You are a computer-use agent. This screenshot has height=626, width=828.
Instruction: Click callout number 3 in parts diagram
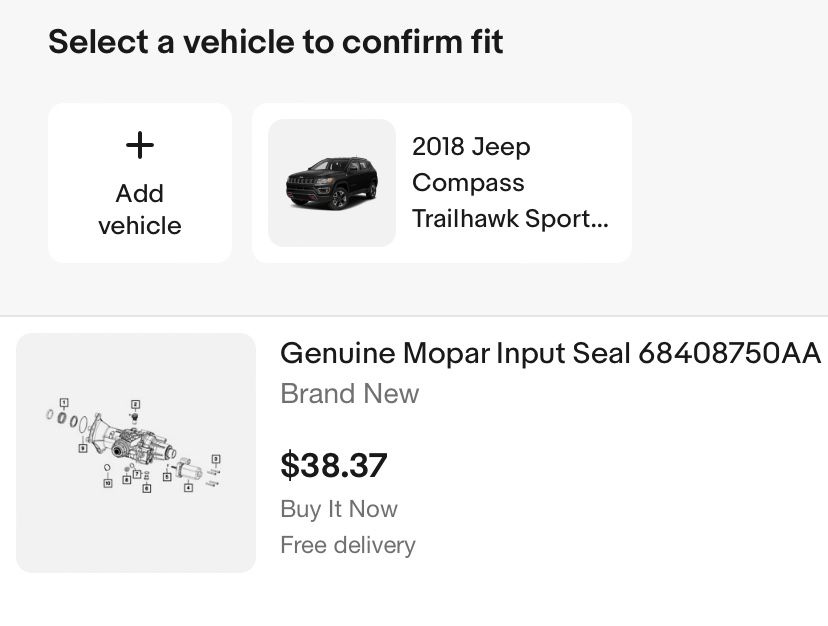(215, 459)
